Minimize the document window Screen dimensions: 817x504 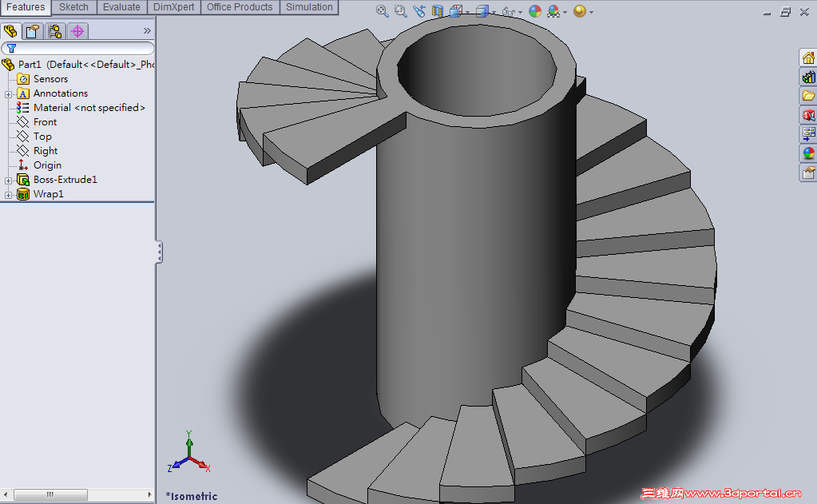pyautogui.click(x=767, y=13)
